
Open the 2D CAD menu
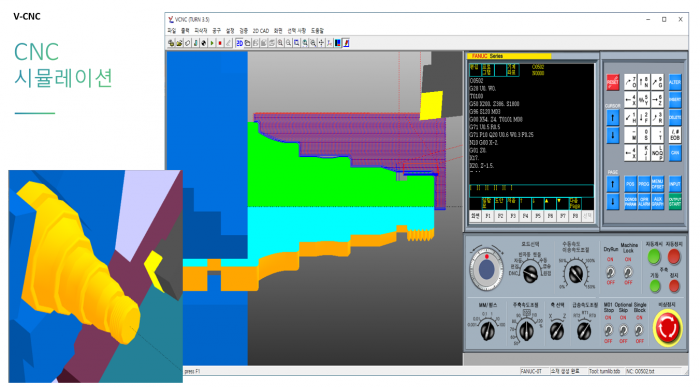point(261,31)
